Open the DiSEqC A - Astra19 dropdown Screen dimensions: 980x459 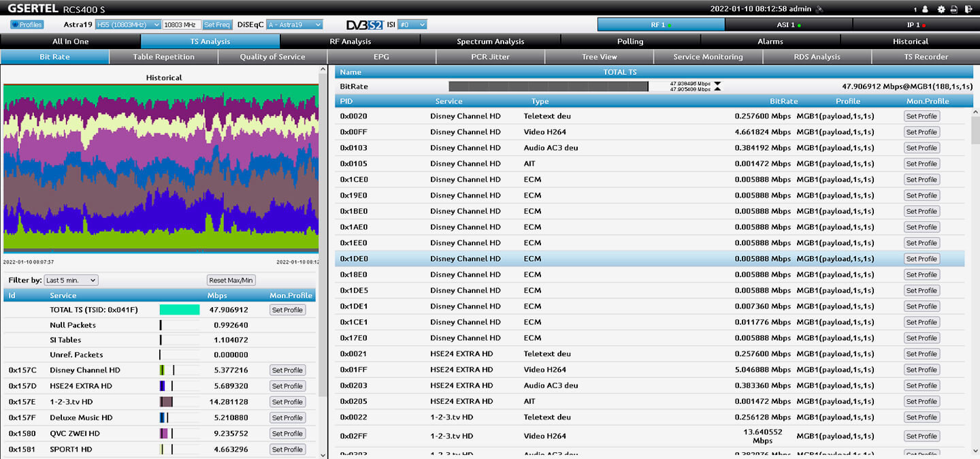[295, 25]
